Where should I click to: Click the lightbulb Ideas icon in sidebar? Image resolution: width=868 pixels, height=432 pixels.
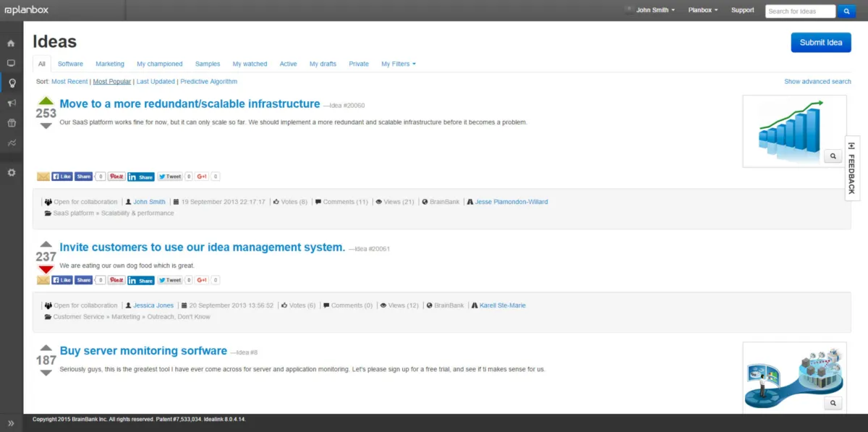[x=11, y=83]
